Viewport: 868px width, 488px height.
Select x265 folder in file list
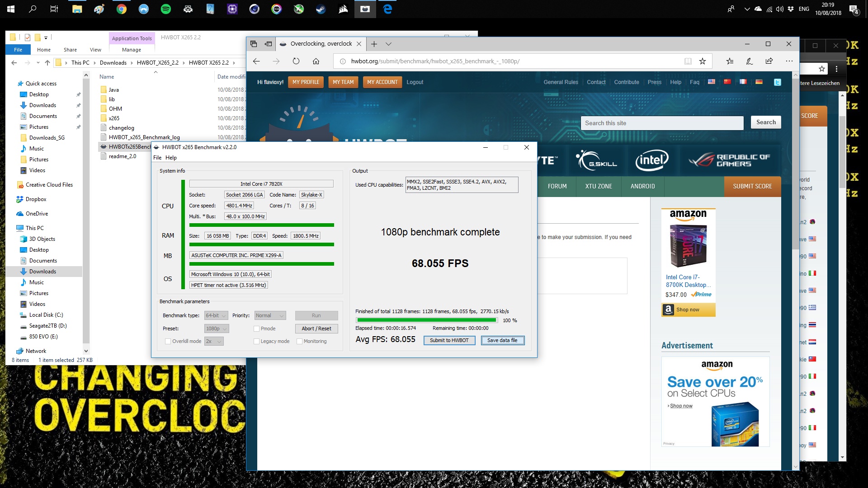click(114, 118)
